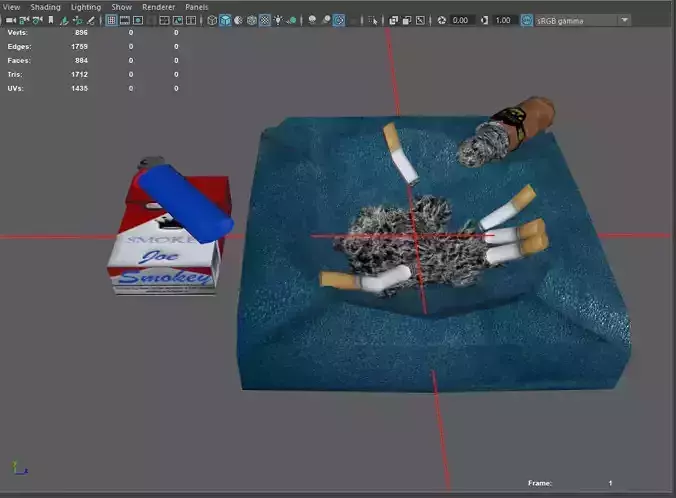Viewport: 676px width, 498px height.
Task: Click the Faces count 884
Action: pos(81,60)
